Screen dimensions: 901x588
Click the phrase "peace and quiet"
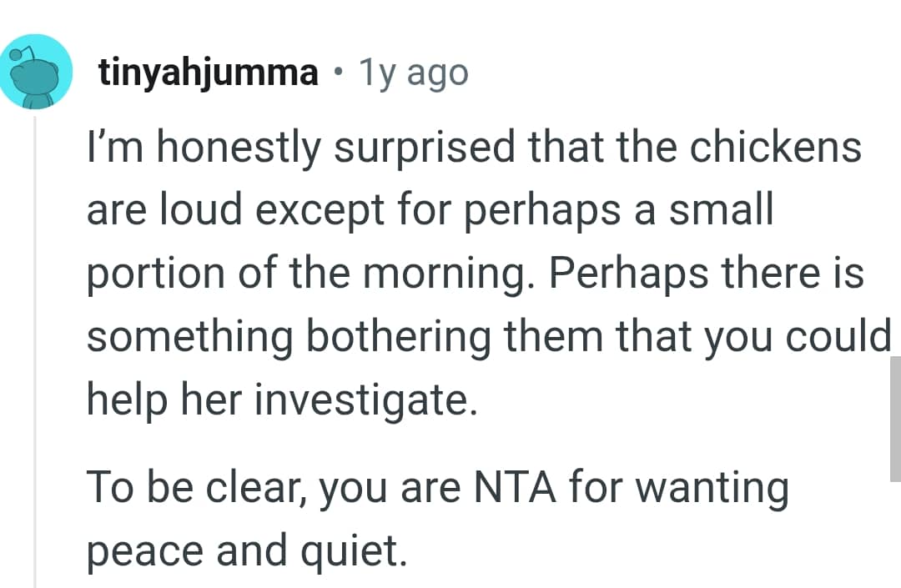tap(247, 552)
